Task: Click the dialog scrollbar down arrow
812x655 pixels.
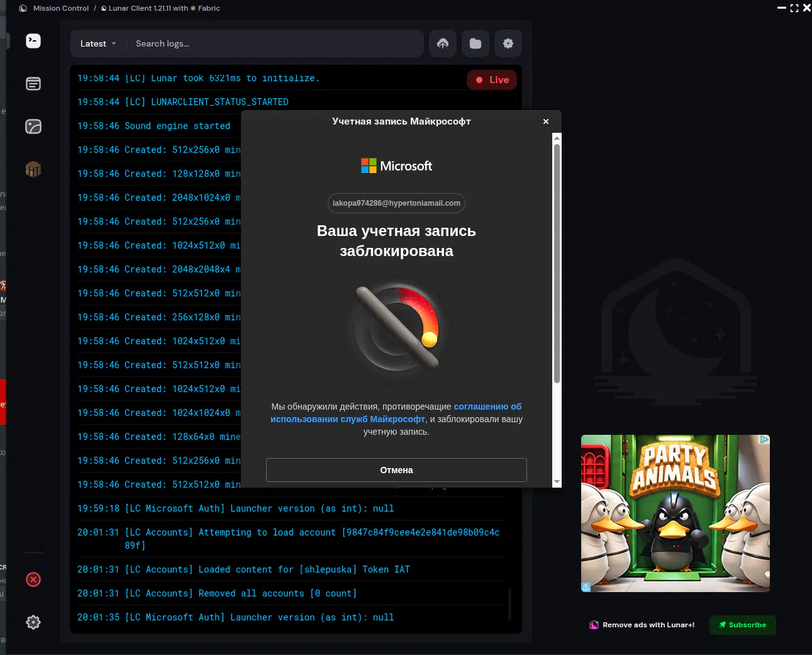Action: click(x=557, y=482)
